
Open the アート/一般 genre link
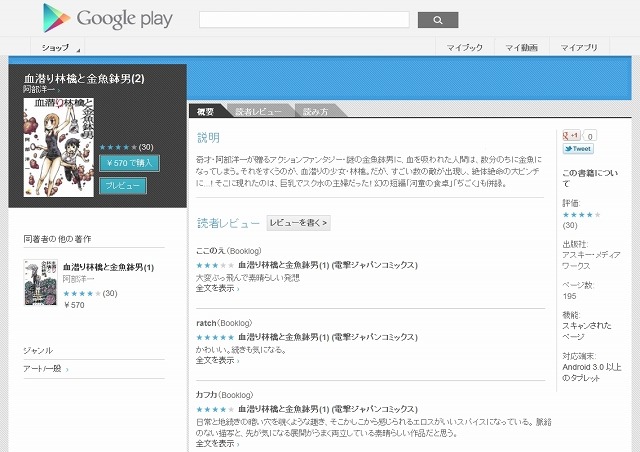pos(42,369)
